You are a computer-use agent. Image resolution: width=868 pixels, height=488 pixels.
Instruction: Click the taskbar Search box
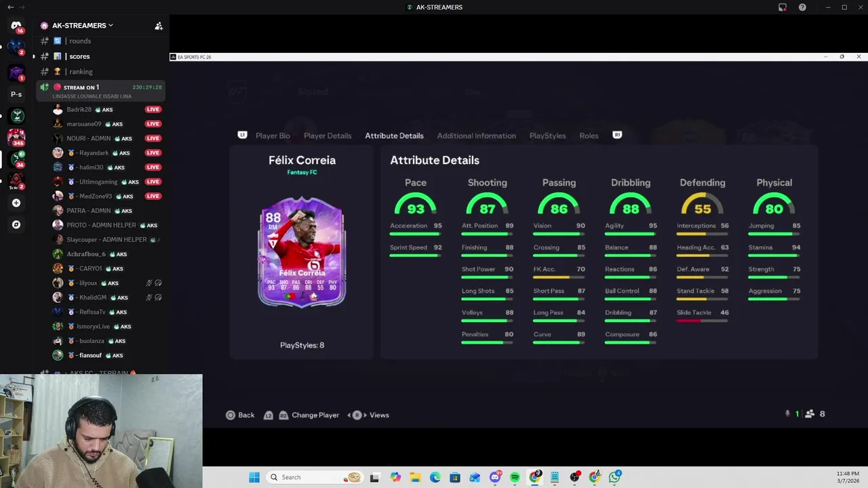click(x=315, y=477)
